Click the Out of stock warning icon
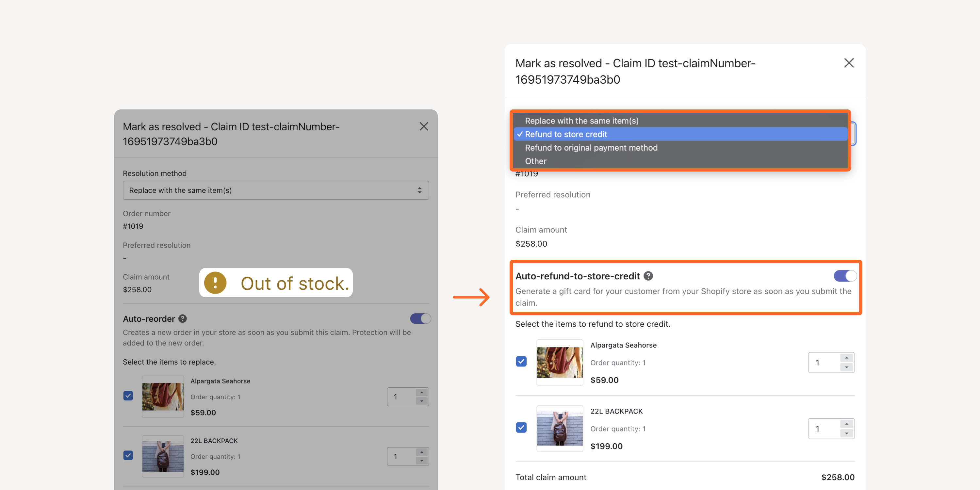 pyautogui.click(x=215, y=283)
